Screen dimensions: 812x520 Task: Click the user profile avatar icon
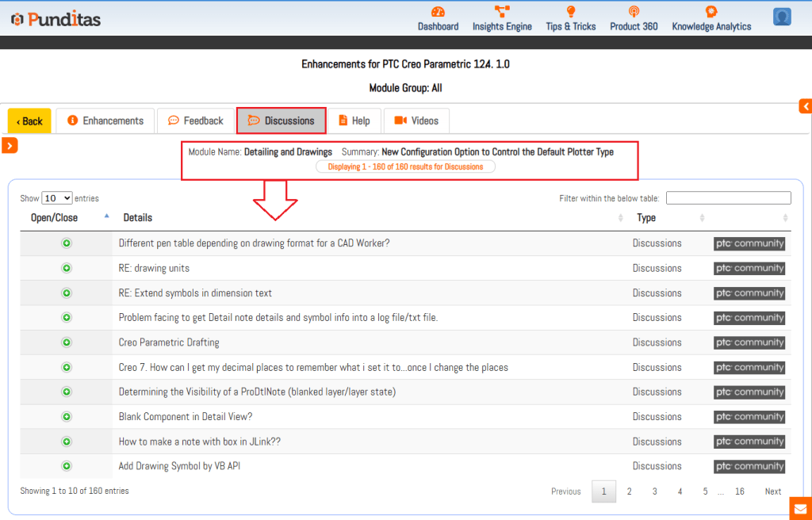click(782, 17)
